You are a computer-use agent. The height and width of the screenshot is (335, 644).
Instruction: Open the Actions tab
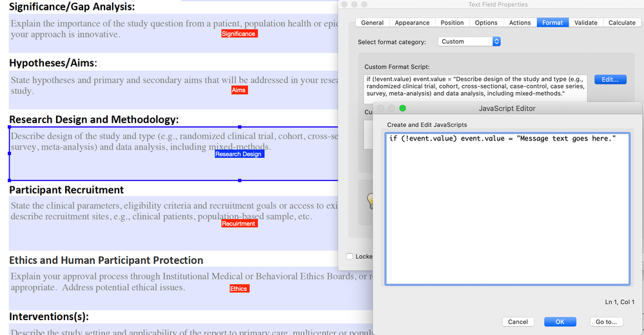click(x=520, y=23)
